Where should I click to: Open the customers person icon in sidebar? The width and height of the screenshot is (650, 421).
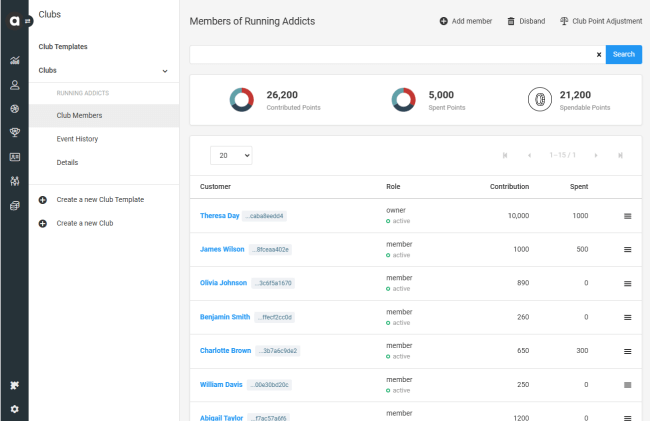coord(14,85)
